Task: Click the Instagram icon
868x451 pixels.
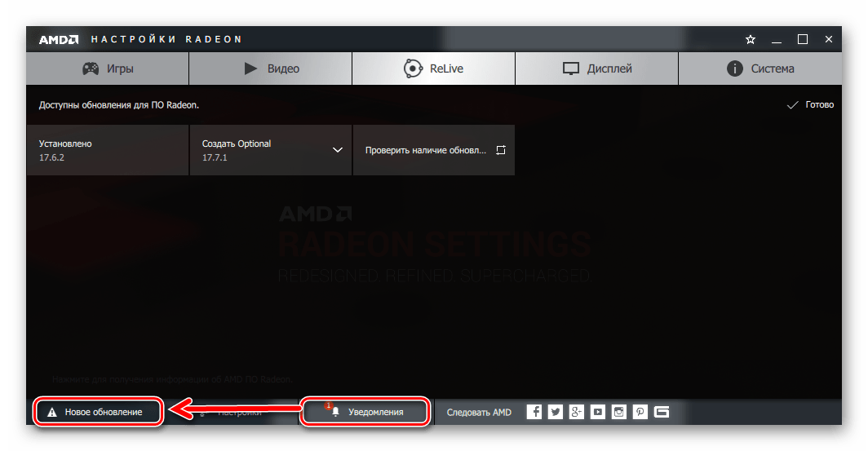Action: tap(619, 412)
